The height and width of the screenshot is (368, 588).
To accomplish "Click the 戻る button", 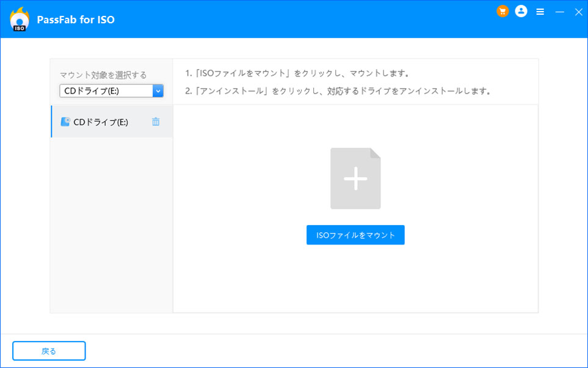I will pos(49,351).
